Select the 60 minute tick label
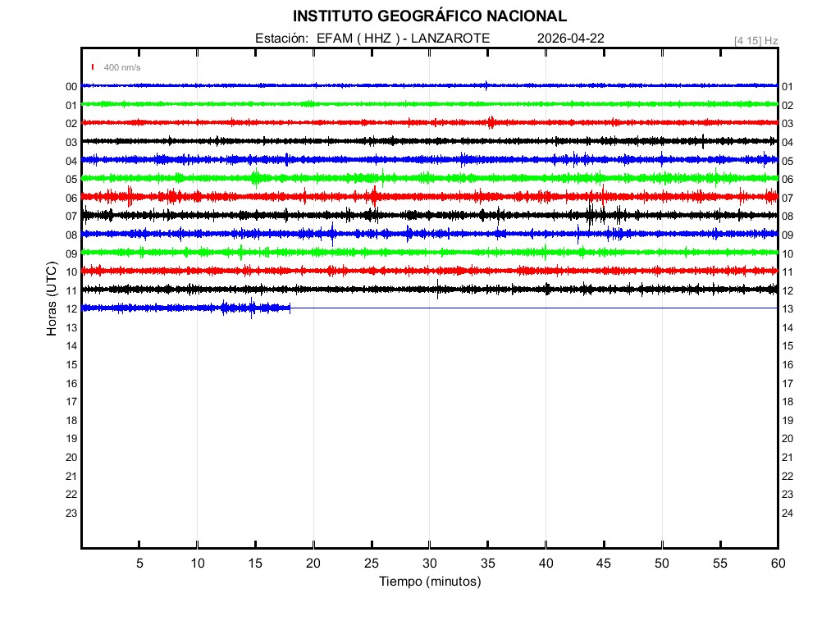 777,564
